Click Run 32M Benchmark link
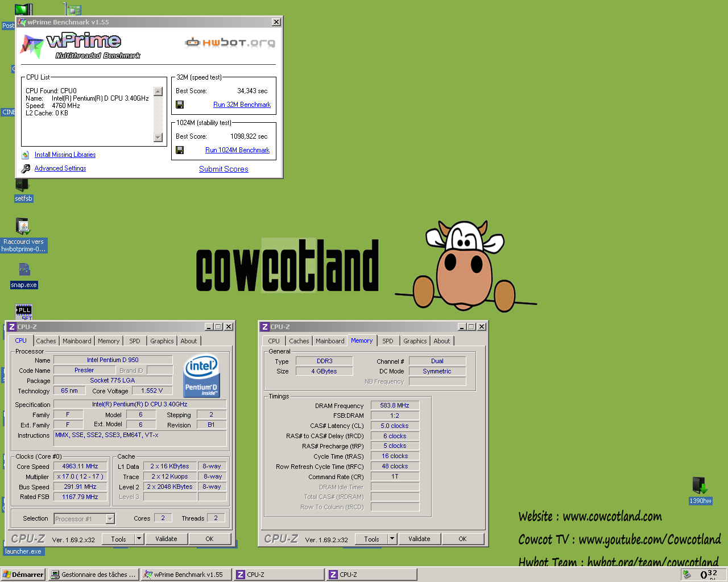The height and width of the screenshot is (582, 728). coord(242,105)
